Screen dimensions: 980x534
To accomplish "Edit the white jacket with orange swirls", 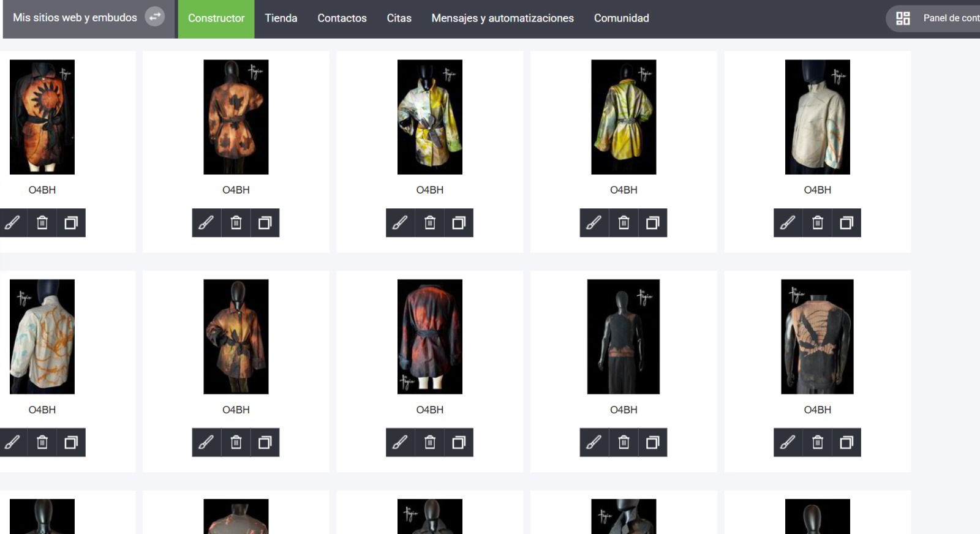I will tap(13, 442).
